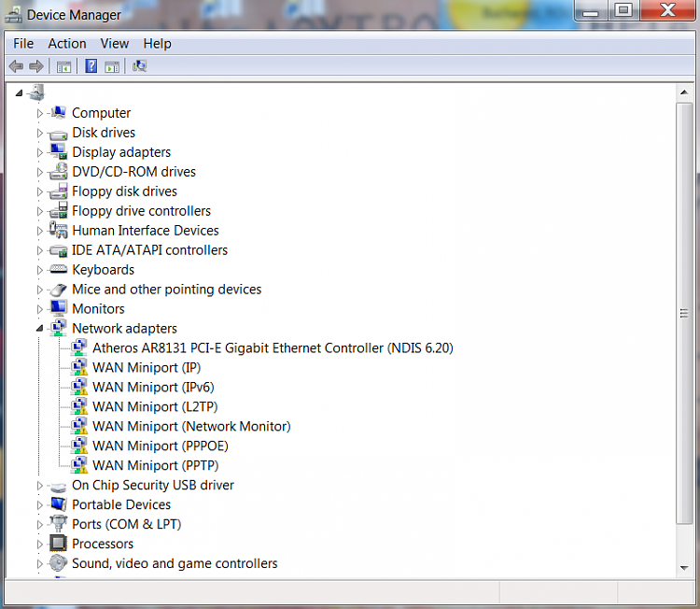Click the Atheros AR8131 adapter icon

point(79,348)
